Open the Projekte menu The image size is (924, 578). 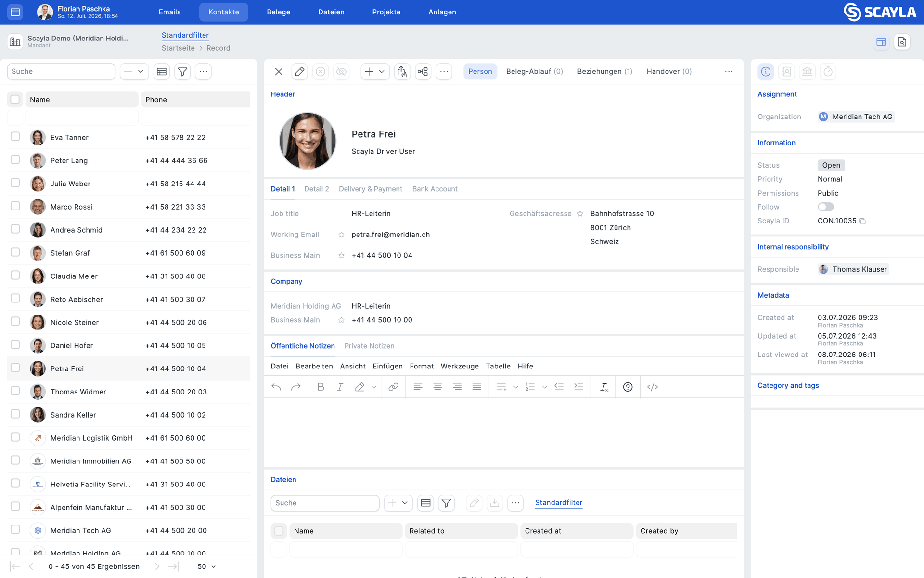[386, 12]
